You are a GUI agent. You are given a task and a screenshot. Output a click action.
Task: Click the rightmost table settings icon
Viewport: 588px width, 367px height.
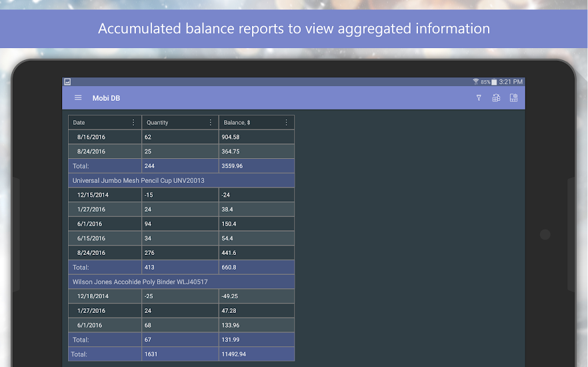(513, 98)
